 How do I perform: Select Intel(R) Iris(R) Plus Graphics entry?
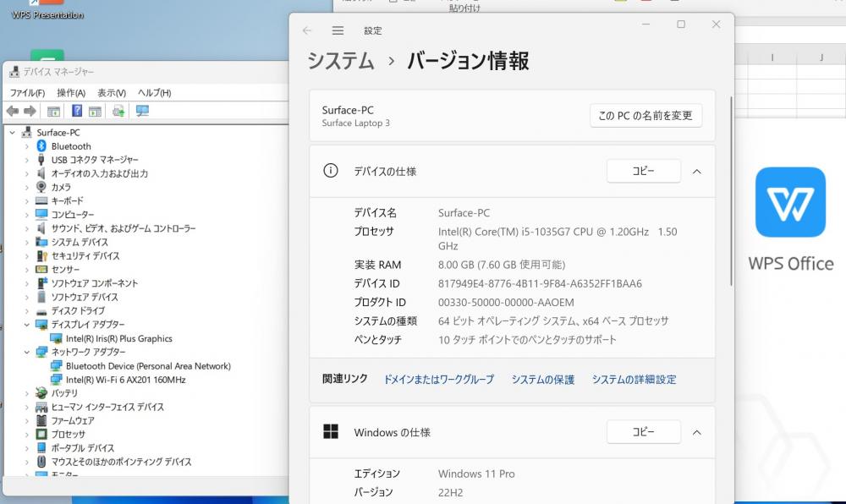(x=118, y=338)
